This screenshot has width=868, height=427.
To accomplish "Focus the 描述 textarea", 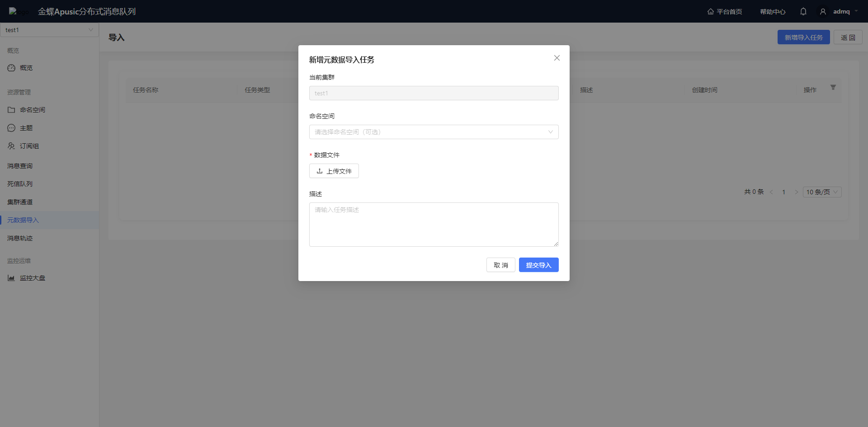I will coord(434,225).
